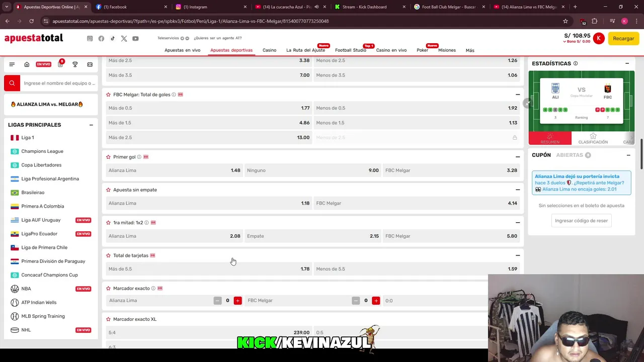This screenshot has width=644, height=362.
Task: Collapse the FBC Melgar: Total de goles market
Action: 518,95
